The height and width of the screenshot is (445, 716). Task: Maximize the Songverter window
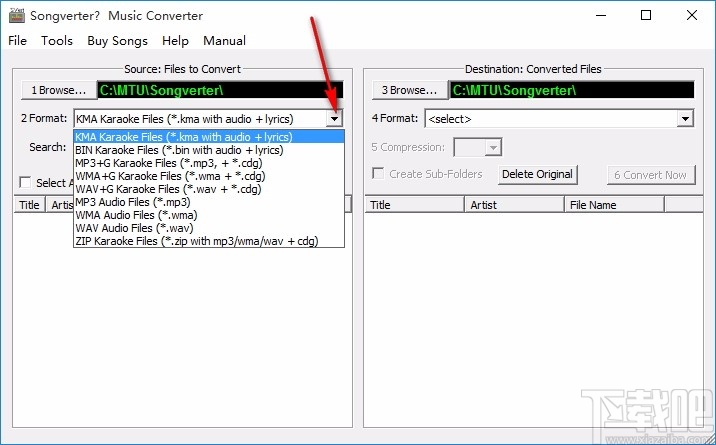click(646, 16)
